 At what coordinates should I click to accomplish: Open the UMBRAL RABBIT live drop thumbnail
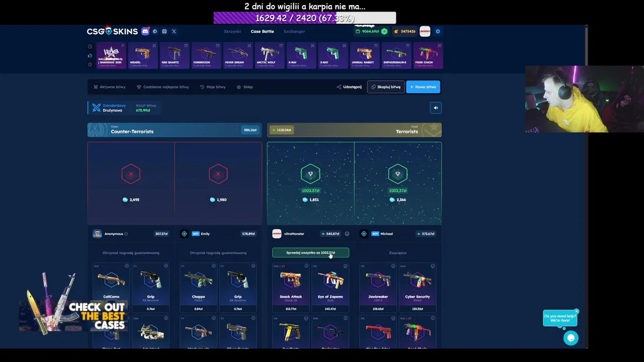point(364,55)
